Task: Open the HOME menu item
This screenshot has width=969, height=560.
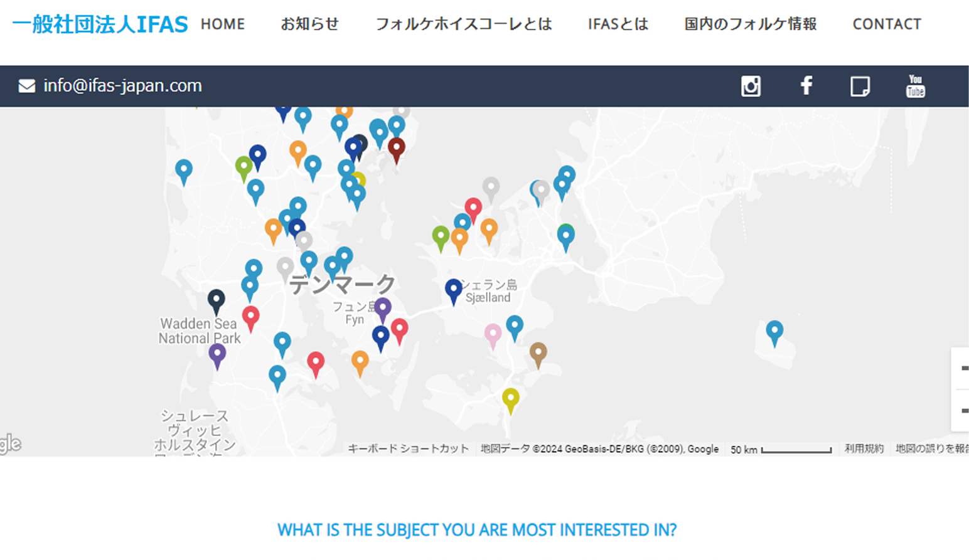Action: tap(223, 24)
